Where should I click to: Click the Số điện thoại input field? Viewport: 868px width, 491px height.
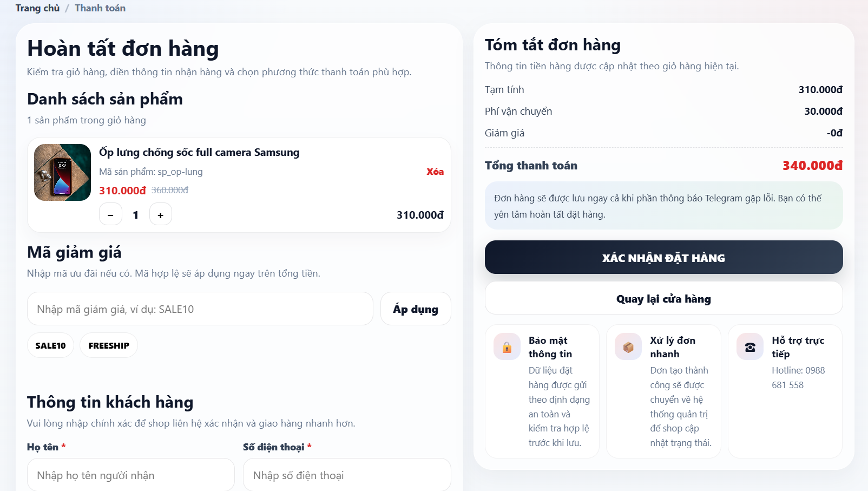tap(347, 475)
